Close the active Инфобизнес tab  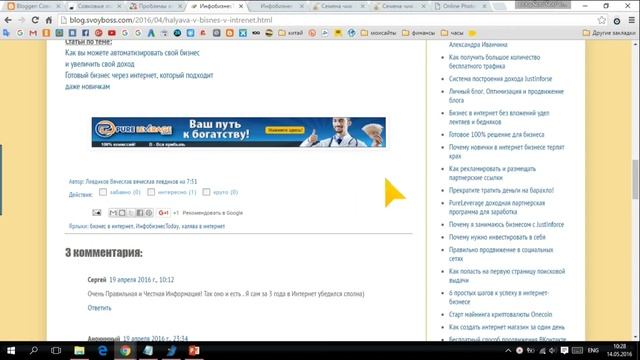tap(241, 6)
